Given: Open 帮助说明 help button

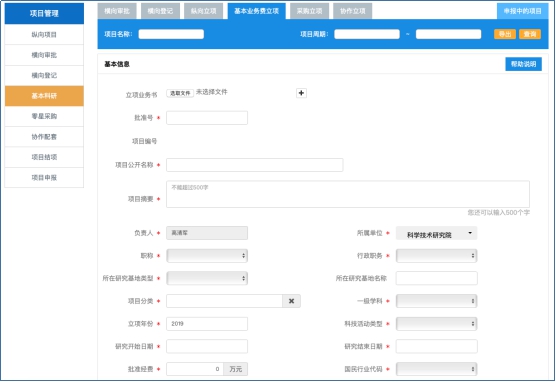Looking at the screenshot, I should click(523, 64).
